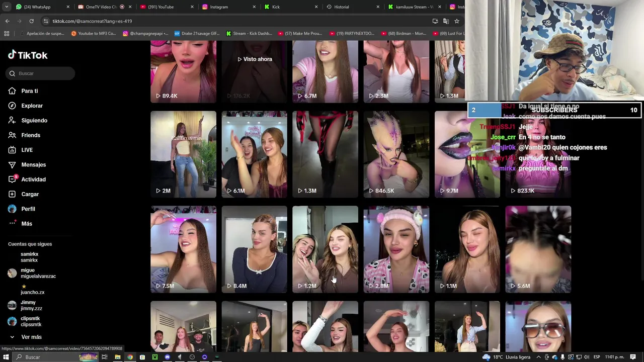Click the TikTok logo
This screenshot has height=362, width=644.
coord(28,55)
